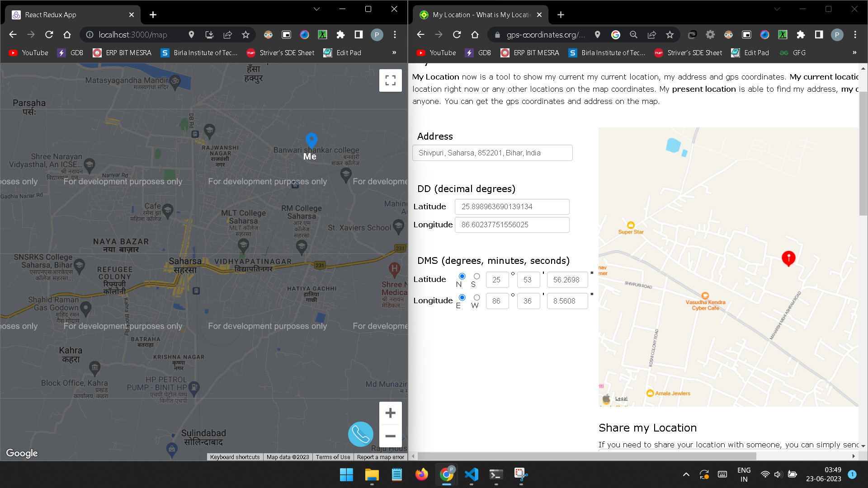
Task: Open Visual Studio Code from the taskbar
Action: coord(471,474)
